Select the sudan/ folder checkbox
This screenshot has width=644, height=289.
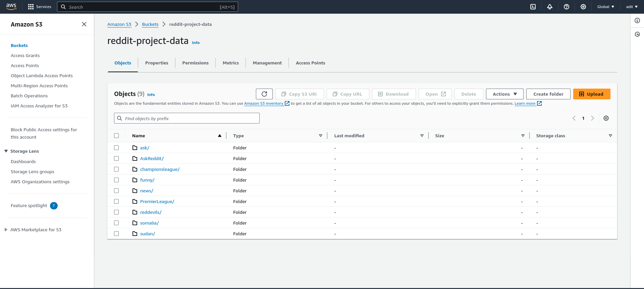pyautogui.click(x=116, y=234)
